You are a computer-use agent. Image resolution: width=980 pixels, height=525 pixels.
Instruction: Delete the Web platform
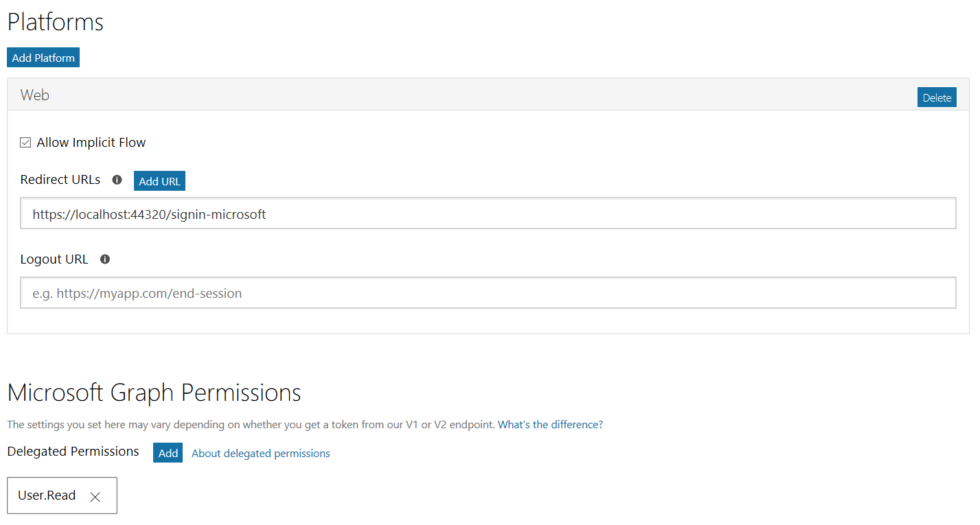(x=937, y=97)
